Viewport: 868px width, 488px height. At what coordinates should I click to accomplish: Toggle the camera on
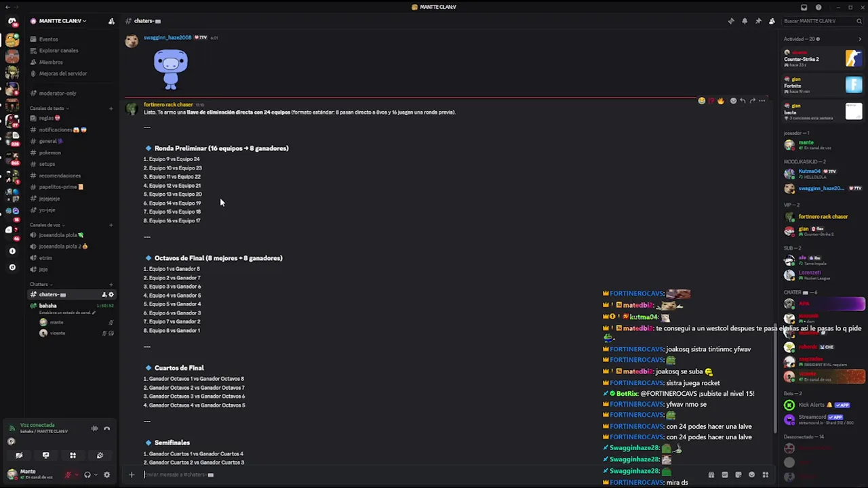19,455
